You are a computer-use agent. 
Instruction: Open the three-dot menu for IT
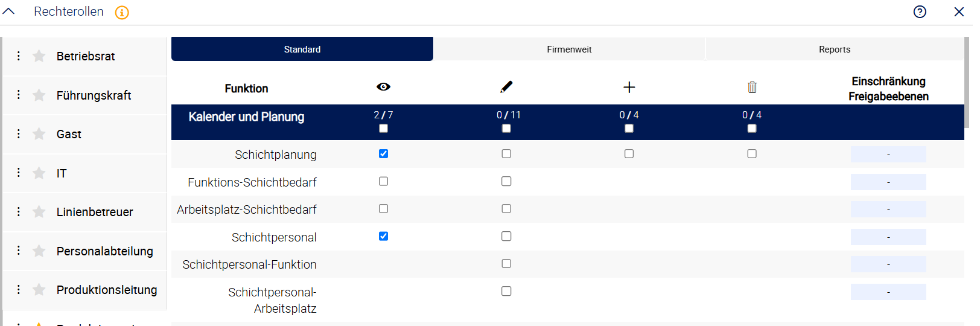pos(19,173)
